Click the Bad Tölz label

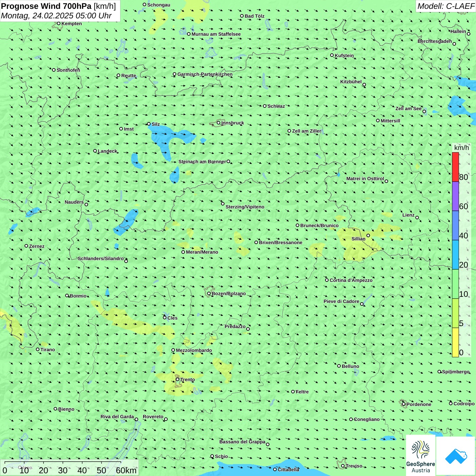254,16
